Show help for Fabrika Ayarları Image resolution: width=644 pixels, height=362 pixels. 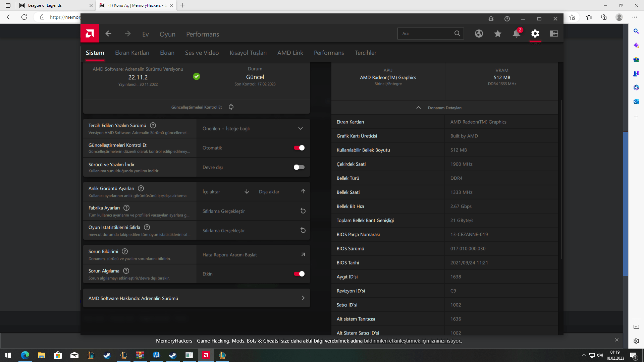click(126, 208)
